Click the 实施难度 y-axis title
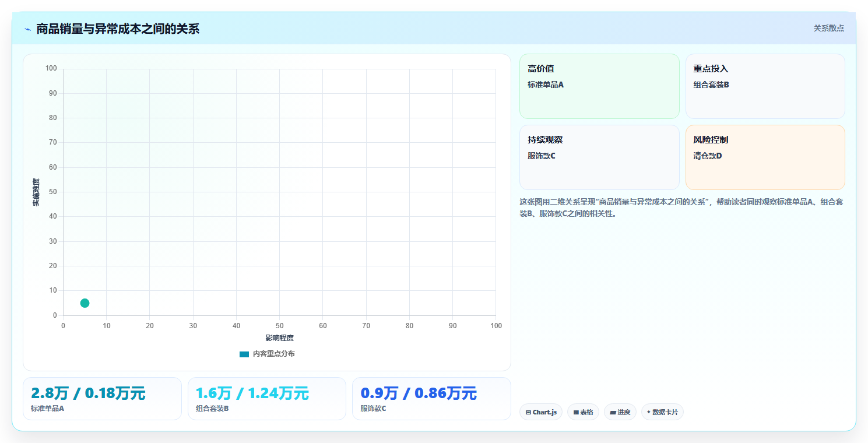The height and width of the screenshot is (443, 868). tap(36, 192)
